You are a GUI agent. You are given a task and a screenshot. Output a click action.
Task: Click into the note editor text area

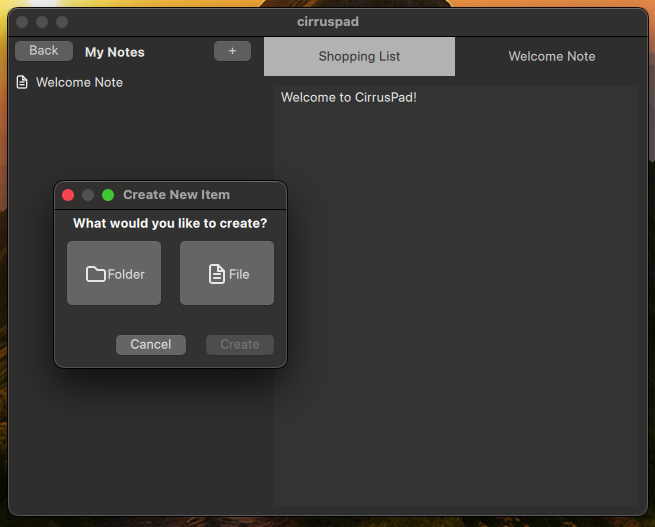[456, 296]
